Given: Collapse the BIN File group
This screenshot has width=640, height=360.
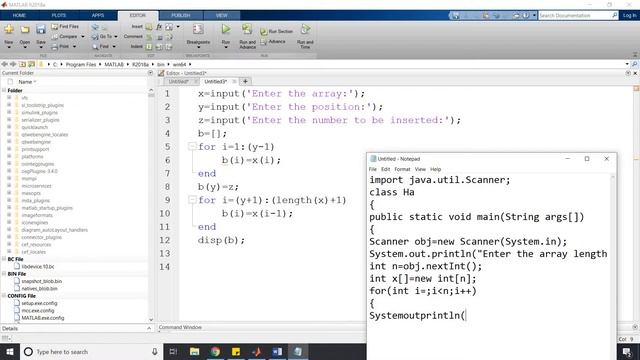Looking at the screenshot, I should click(4, 274).
